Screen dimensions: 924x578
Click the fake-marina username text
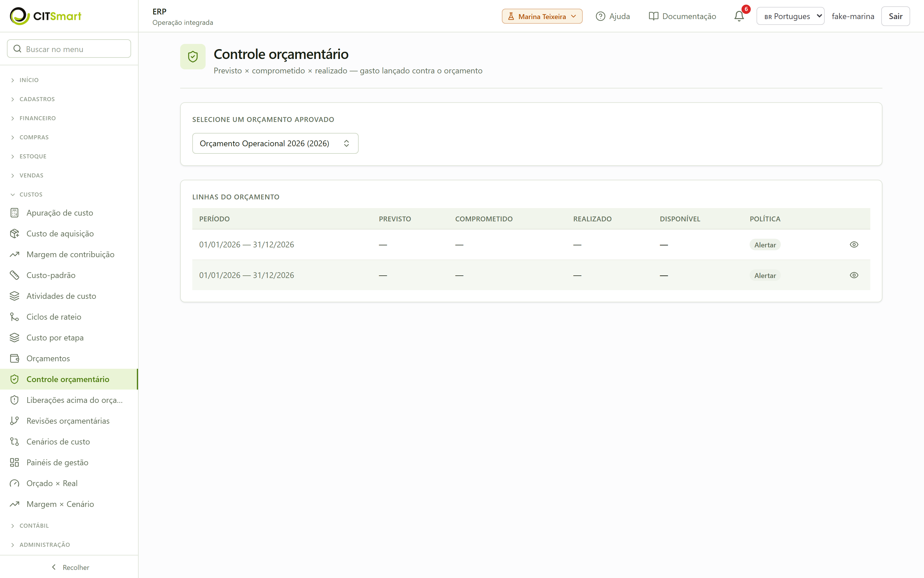[x=853, y=16]
